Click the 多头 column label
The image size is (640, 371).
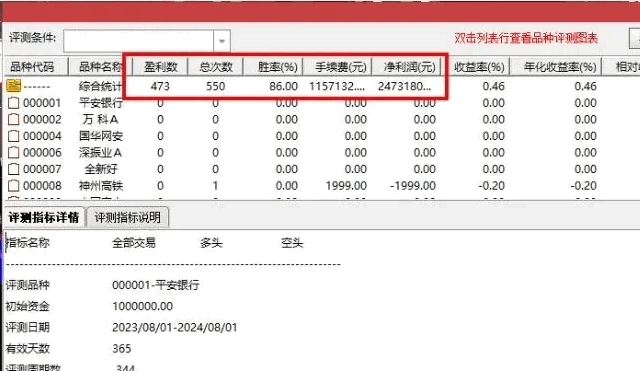211,243
